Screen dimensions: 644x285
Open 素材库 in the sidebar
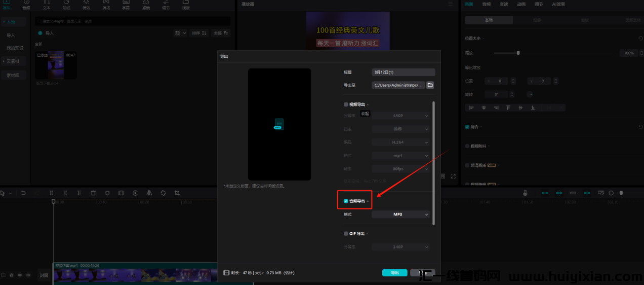(13, 75)
